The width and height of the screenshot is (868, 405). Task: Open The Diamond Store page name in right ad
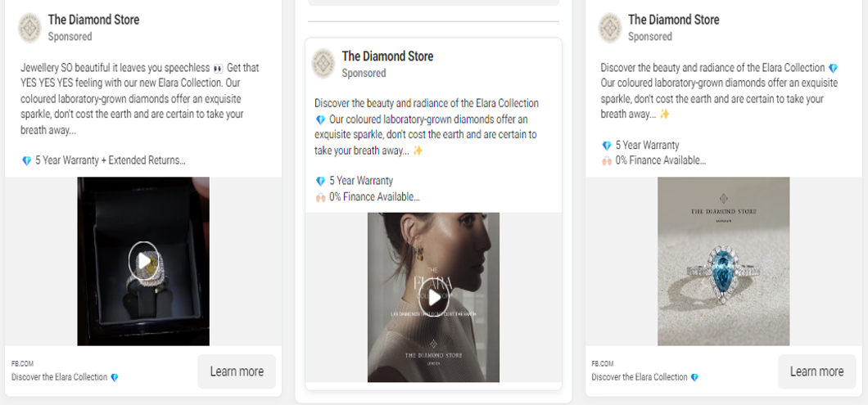(673, 20)
